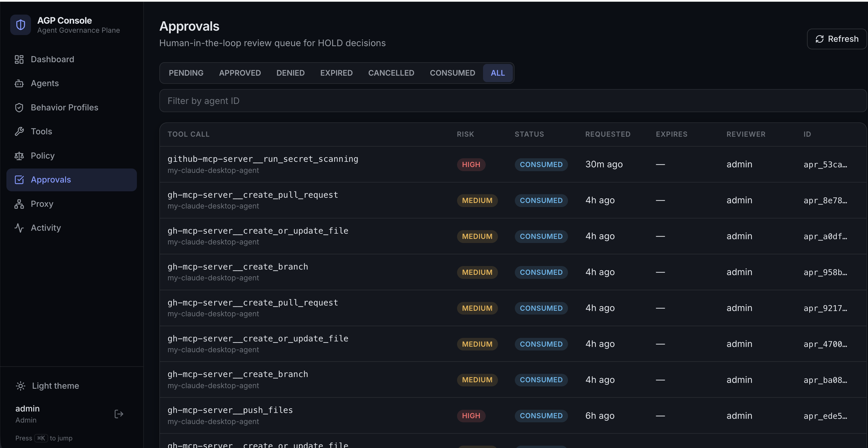868x448 pixels.
Task: Click the Approvals checkbox icon in sidebar
Action: (19, 180)
